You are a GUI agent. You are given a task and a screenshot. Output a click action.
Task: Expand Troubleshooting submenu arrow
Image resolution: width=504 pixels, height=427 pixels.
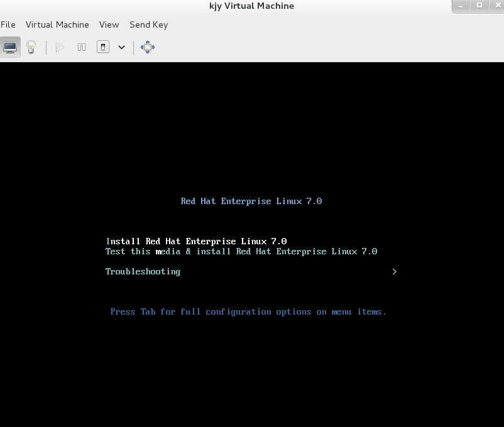pos(395,272)
